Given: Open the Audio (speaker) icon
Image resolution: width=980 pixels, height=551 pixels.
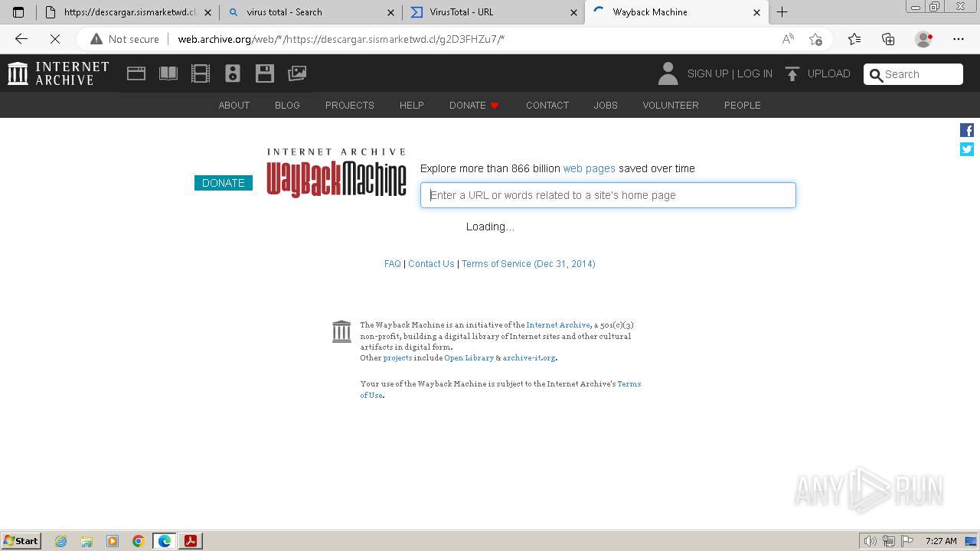Looking at the screenshot, I should tap(233, 73).
